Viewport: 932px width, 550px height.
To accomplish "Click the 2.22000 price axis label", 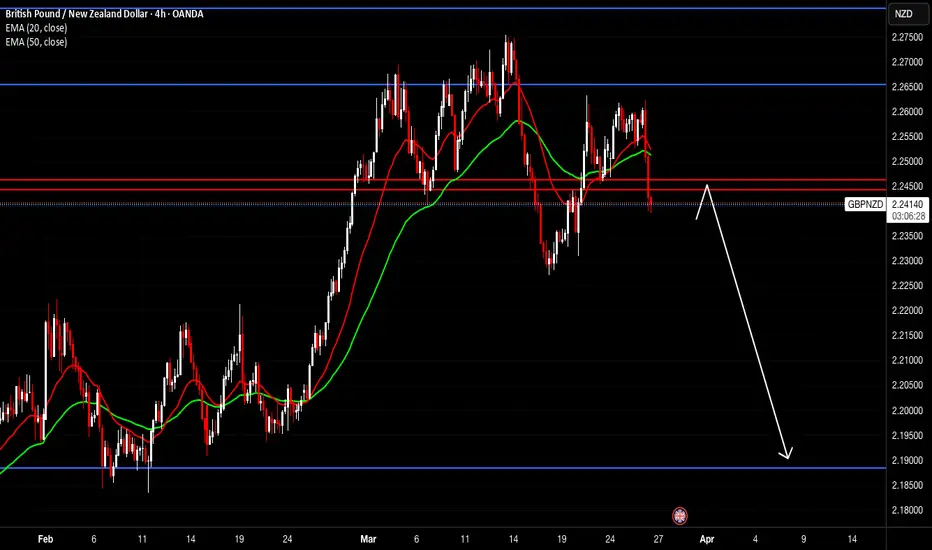I will [x=907, y=311].
